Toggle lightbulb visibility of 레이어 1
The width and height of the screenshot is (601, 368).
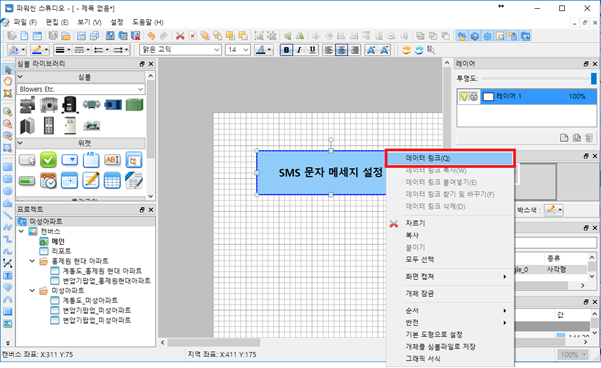pos(464,97)
